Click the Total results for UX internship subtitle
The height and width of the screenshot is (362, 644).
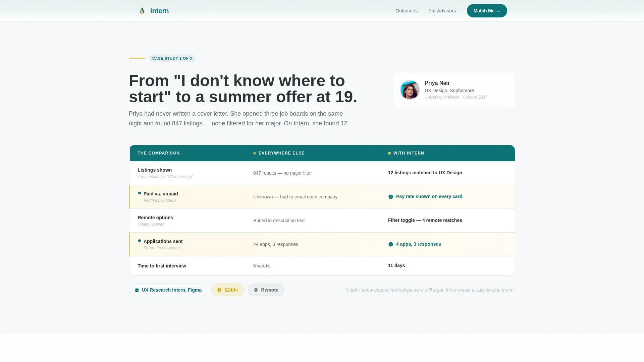click(165, 177)
